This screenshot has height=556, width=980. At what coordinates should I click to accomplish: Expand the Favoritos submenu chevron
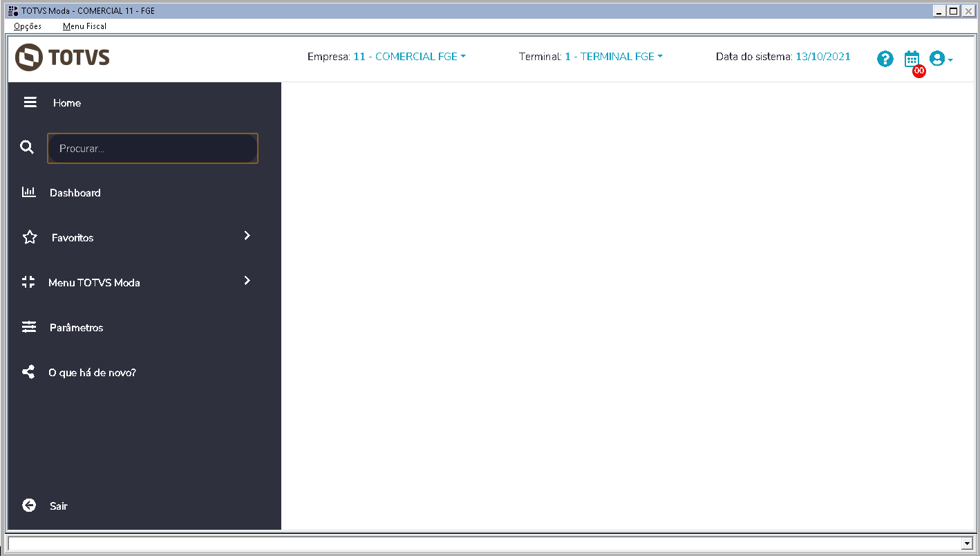click(x=247, y=236)
